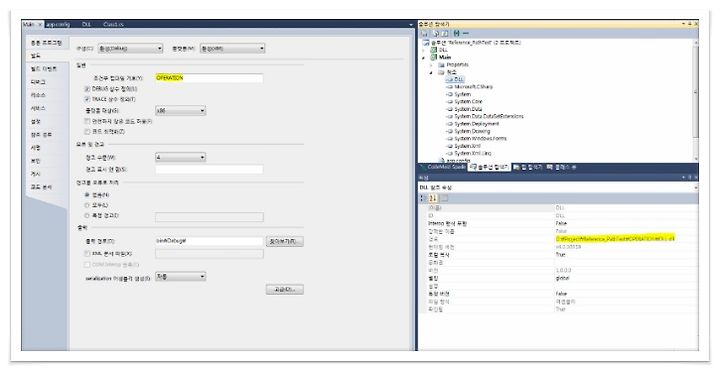The width and height of the screenshot is (720, 371).
Task: Click the suppress warnings input field
Action: [209, 169]
